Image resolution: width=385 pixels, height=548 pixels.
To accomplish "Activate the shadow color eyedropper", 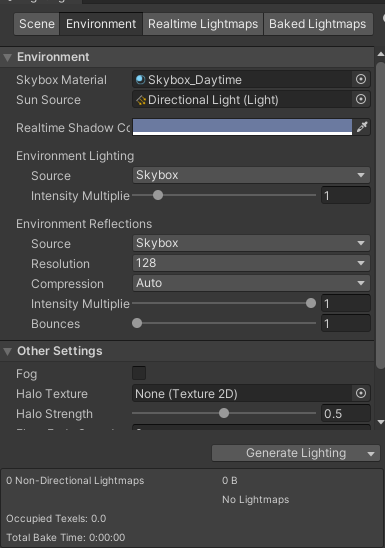I will click(x=362, y=127).
